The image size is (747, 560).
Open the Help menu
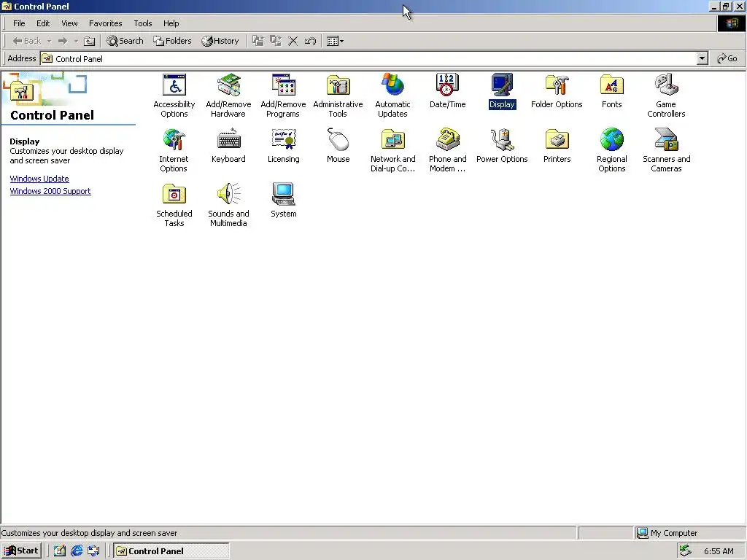[171, 23]
